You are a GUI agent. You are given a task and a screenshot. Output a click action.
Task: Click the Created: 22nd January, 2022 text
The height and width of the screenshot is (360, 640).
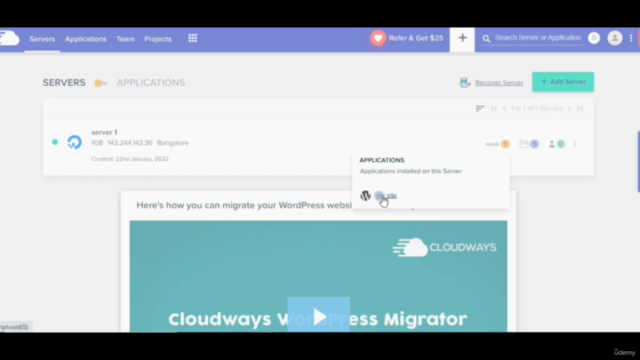click(130, 159)
